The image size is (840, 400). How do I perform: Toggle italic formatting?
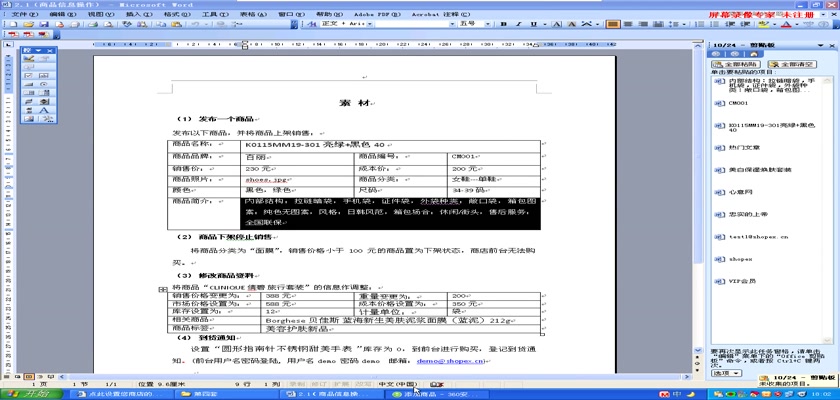(x=518, y=24)
